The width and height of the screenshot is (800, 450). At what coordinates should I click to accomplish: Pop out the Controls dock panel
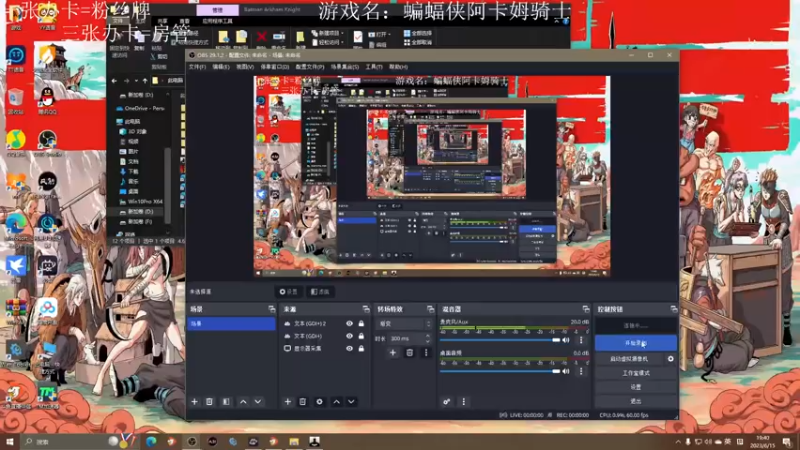(673, 309)
